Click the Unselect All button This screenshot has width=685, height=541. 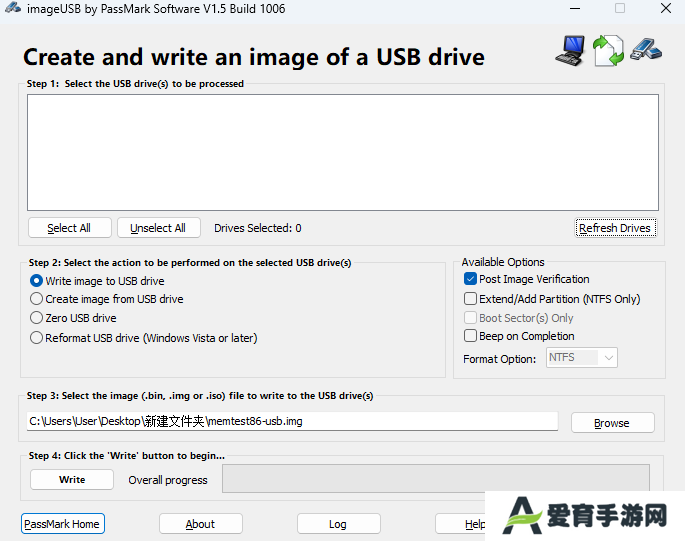coord(159,228)
